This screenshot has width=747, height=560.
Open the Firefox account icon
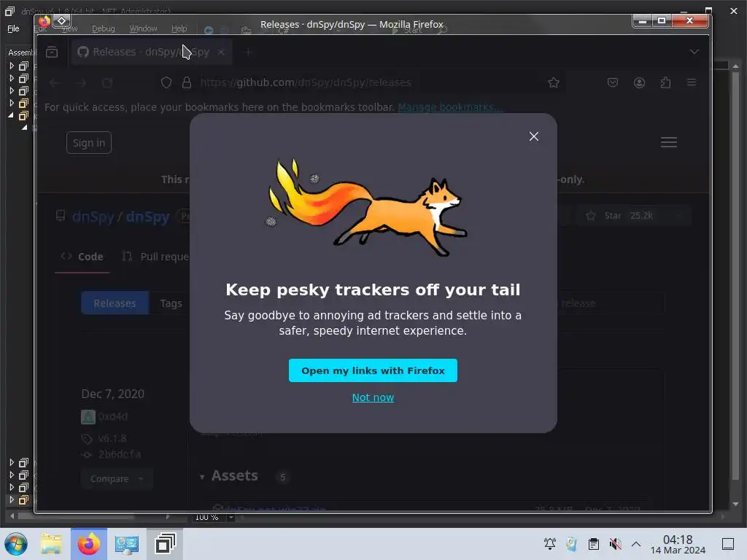[x=639, y=83]
